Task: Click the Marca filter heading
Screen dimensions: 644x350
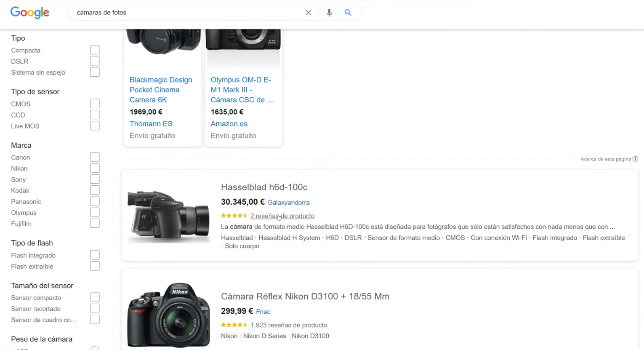Action: click(21, 145)
